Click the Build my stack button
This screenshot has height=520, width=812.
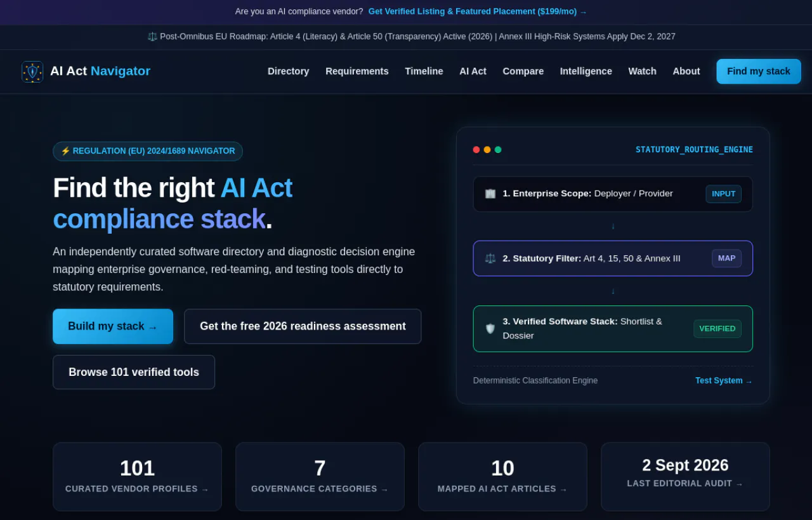113,326
